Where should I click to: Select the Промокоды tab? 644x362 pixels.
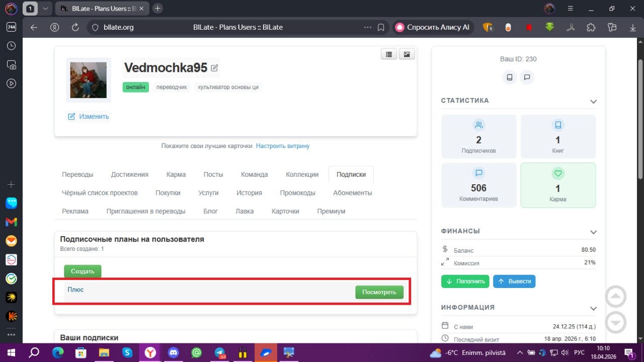click(x=298, y=193)
